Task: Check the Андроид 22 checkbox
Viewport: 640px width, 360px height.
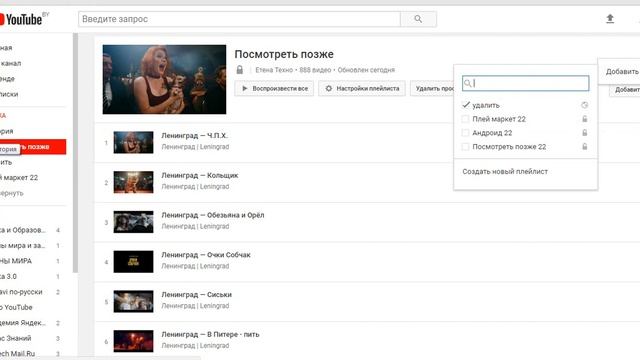Action: tap(465, 133)
